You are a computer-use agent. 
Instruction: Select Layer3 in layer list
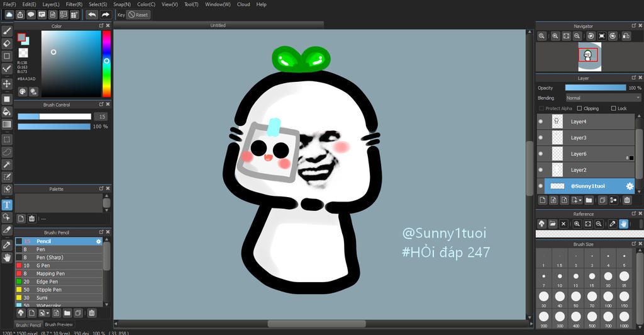point(586,138)
